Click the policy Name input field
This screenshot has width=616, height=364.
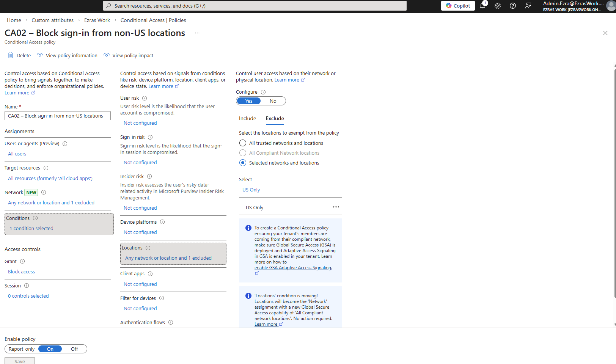click(x=58, y=116)
